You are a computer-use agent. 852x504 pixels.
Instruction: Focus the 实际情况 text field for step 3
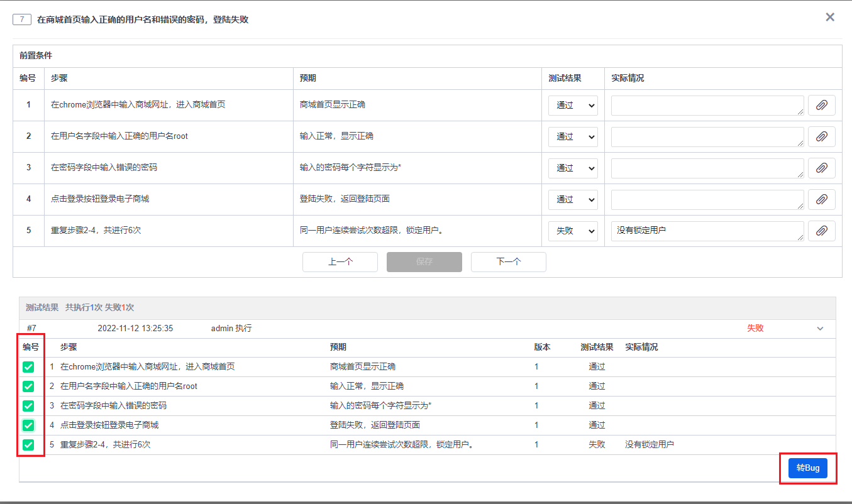707,168
